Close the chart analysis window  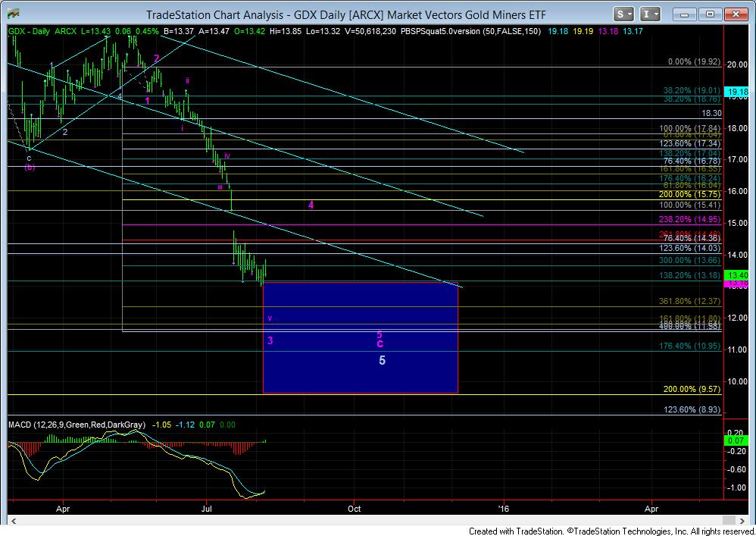tap(736, 14)
